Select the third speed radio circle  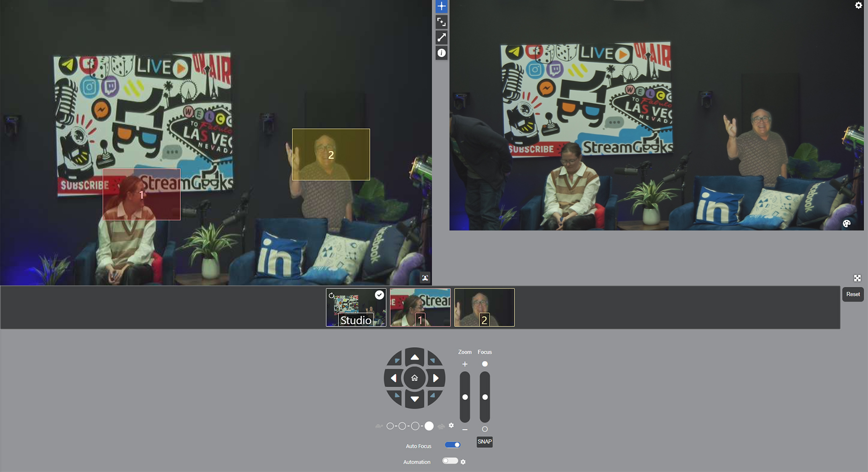coord(415,426)
